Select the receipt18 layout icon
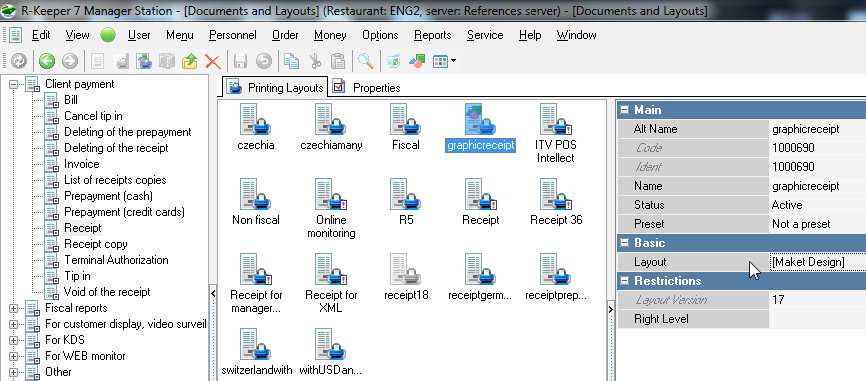The width and height of the screenshot is (866, 381). tap(406, 277)
